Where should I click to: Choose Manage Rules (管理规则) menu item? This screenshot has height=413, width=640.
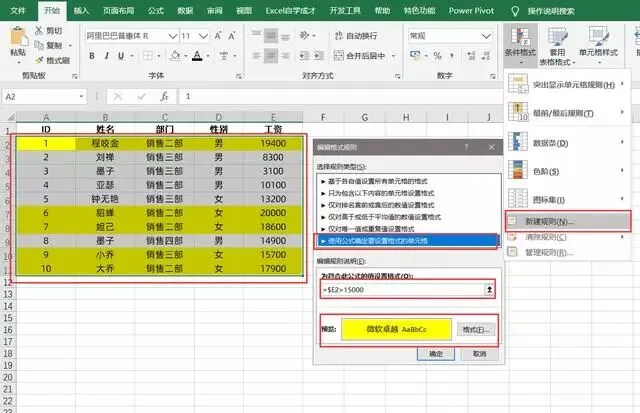click(x=568, y=253)
